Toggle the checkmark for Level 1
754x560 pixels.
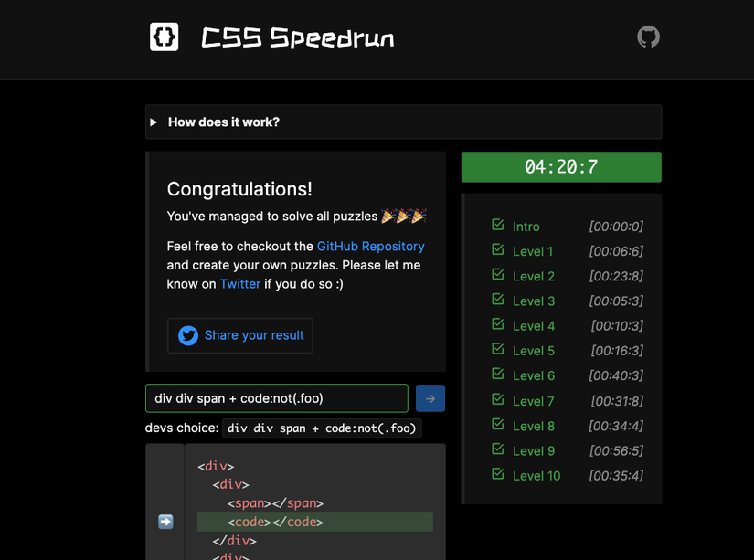pos(497,250)
